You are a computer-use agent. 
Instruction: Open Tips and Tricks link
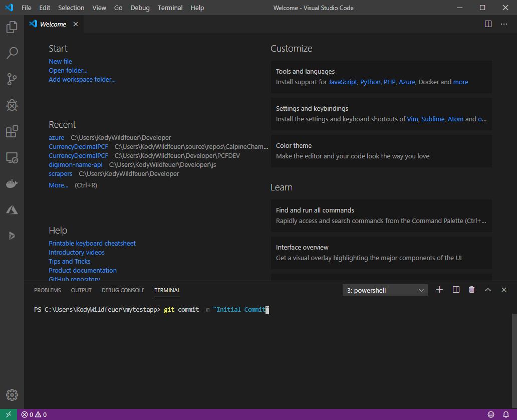69,261
